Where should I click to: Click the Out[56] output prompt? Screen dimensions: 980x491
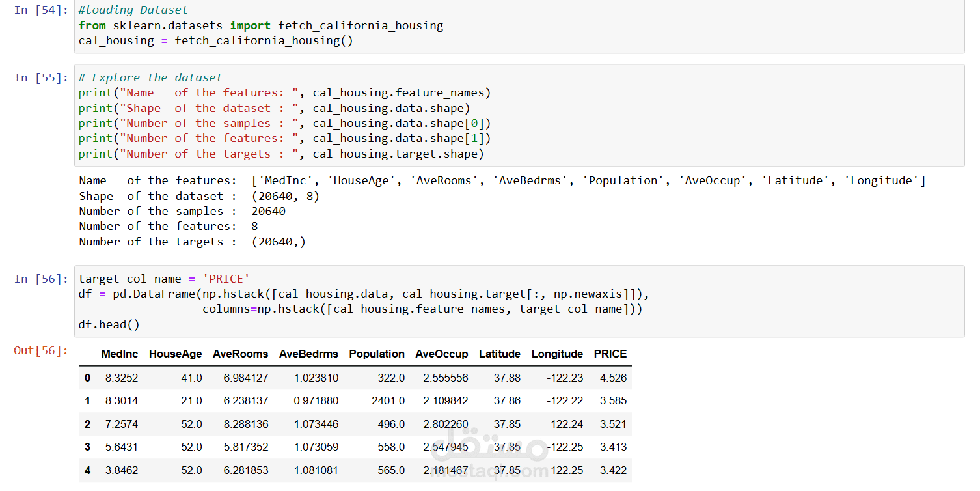pyautogui.click(x=41, y=351)
